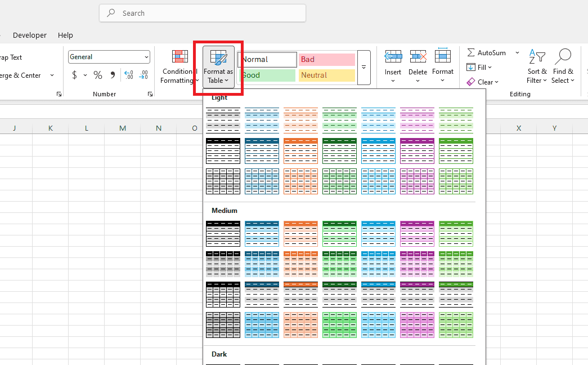The width and height of the screenshot is (588, 365).
Task: Click the Format cells icon
Action: tap(442, 56)
